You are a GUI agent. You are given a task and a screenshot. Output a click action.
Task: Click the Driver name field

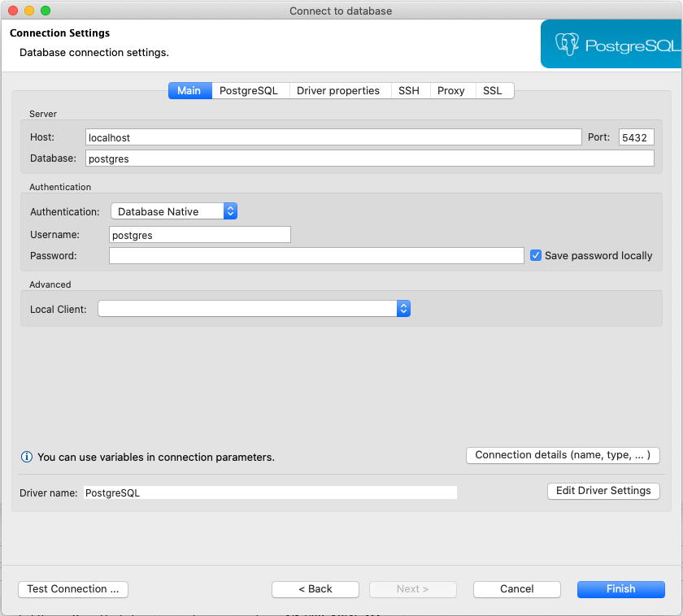click(270, 492)
